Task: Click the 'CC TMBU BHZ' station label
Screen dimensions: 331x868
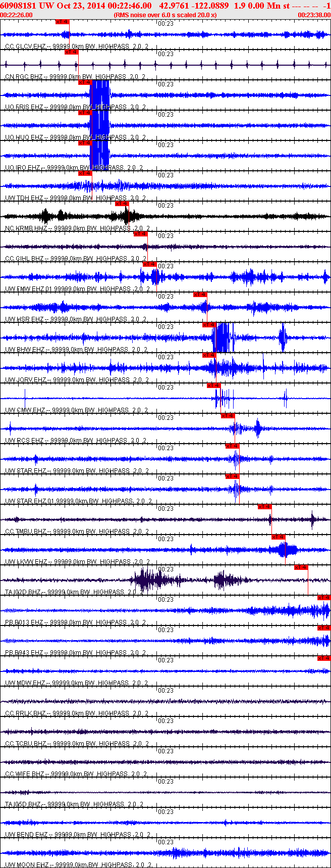Action: tap(25, 532)
